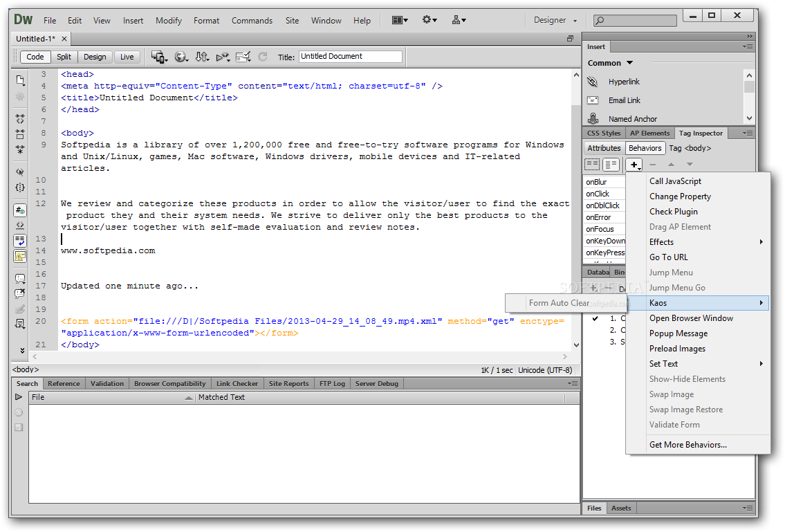
Task: Click the Highlight Invalid Code icon
Action: coord(20,226)
